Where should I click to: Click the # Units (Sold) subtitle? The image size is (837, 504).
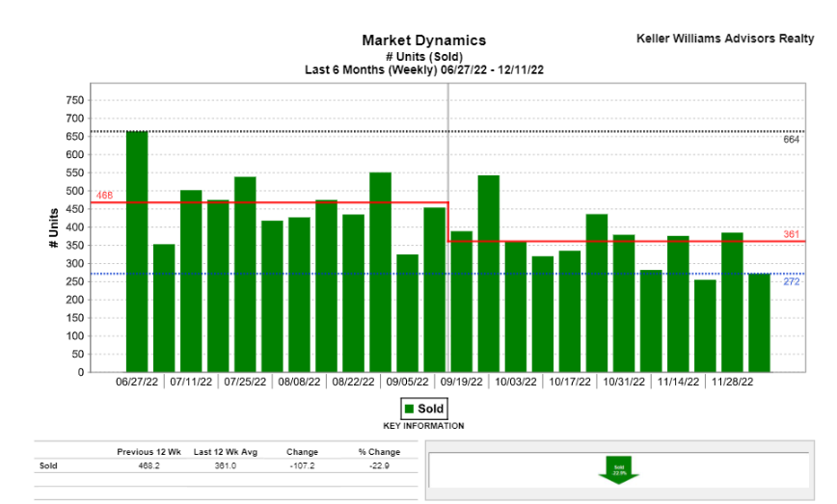[424, 57]
